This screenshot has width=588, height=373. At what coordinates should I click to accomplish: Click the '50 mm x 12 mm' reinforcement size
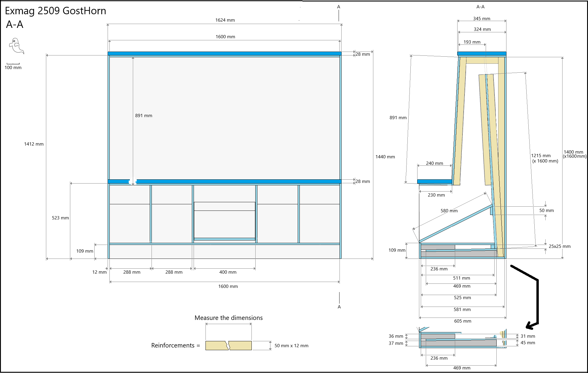point(291,346)
